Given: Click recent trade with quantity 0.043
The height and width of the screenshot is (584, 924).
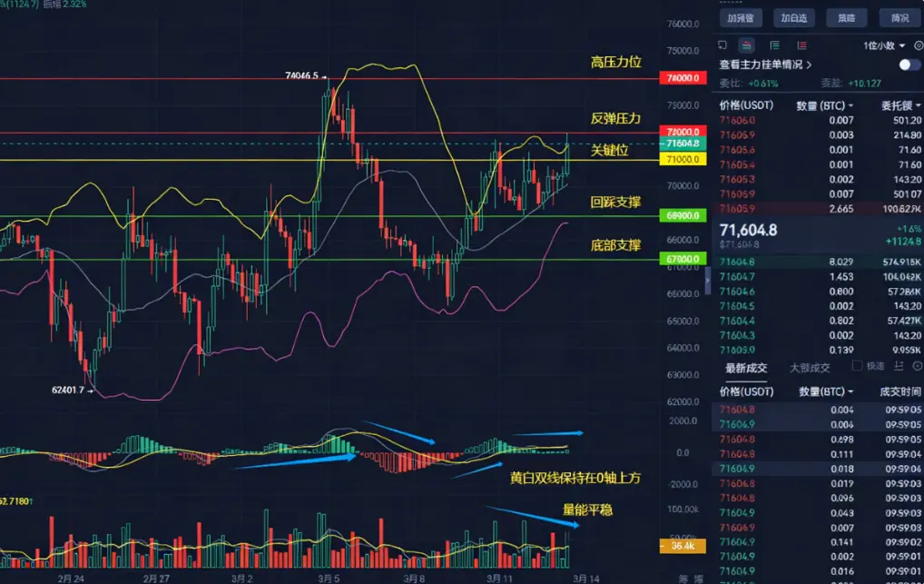Looking at the screenshot, I should click(818, 513).
